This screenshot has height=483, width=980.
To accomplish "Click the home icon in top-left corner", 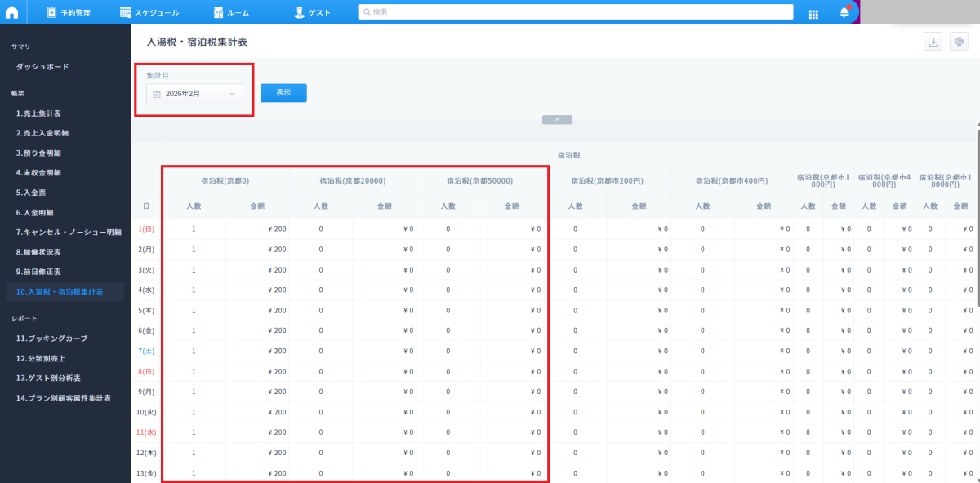I will [11, 12].
